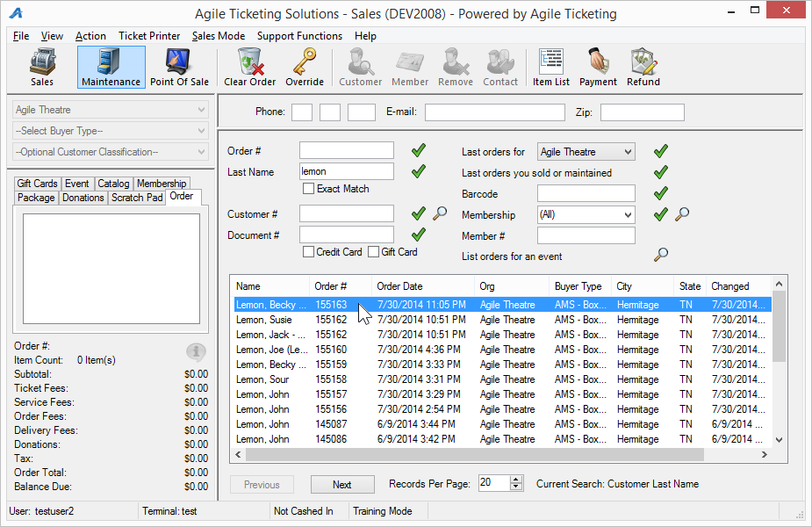The image size is (812, 527).
Task: Open the Ticket Printer menu
Action: pyautogui.click(x=149, y=36)
